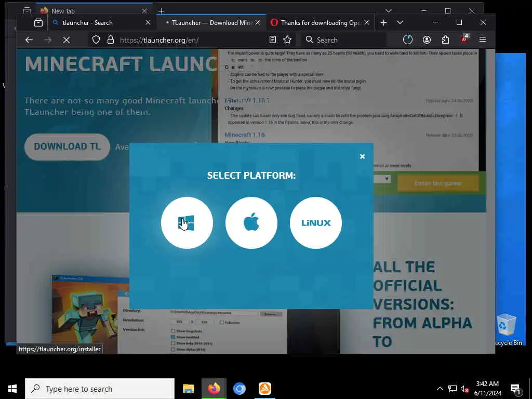This screenshot has height=399, width=532.
Task: Open the volume tray icon
Action: [464, 389]
